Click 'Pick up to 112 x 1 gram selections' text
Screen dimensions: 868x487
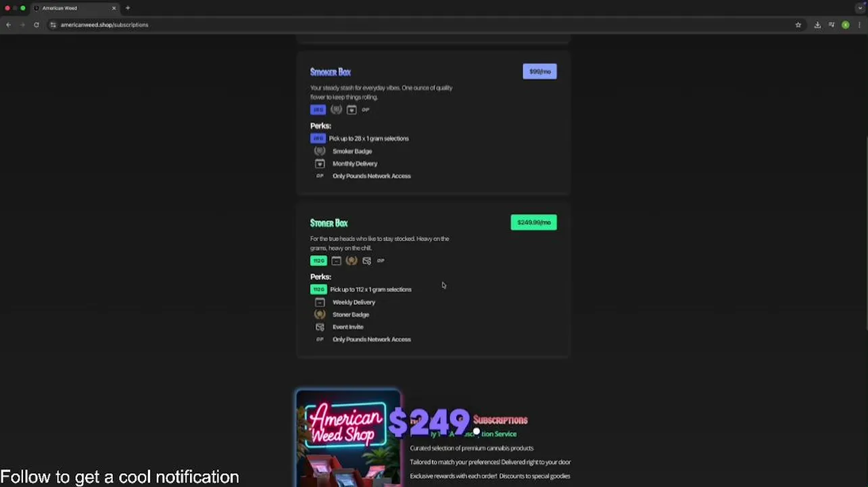click(x=370, y=289)
